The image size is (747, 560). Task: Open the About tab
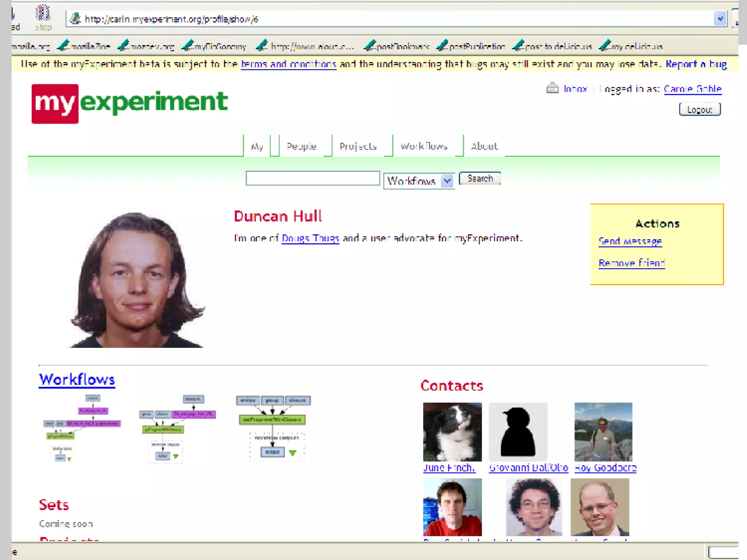click(484, 146)
